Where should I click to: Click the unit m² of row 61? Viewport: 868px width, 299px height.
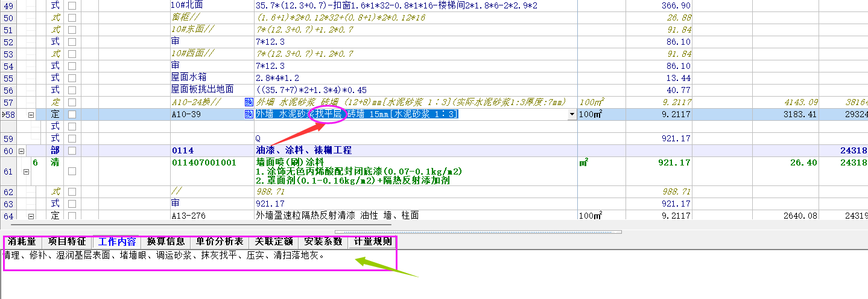point(584,162)
